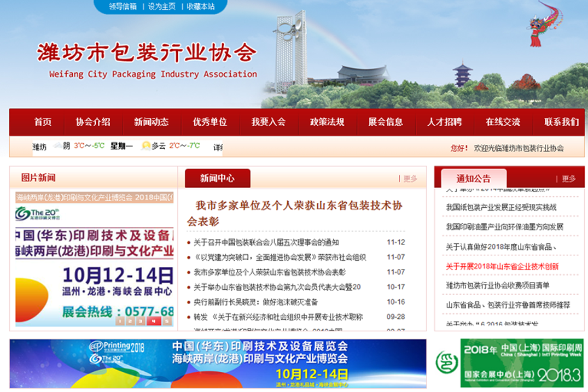The width and height of the screenshot is (588, 392).
Task: Open 在线交流 navigation item
Action: 503,122
